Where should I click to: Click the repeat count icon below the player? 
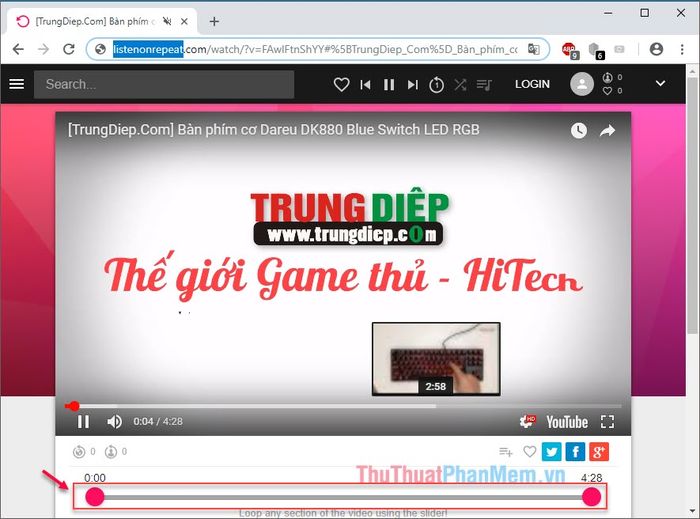coord(79,452)
